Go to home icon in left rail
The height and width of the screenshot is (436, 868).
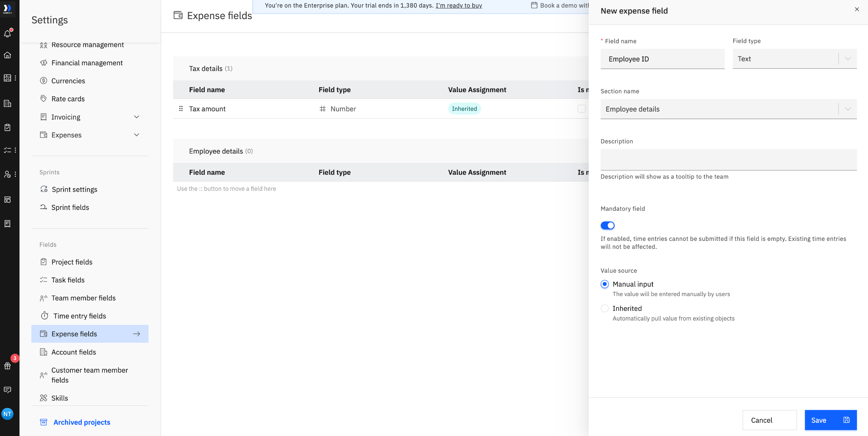coord(8,55)
